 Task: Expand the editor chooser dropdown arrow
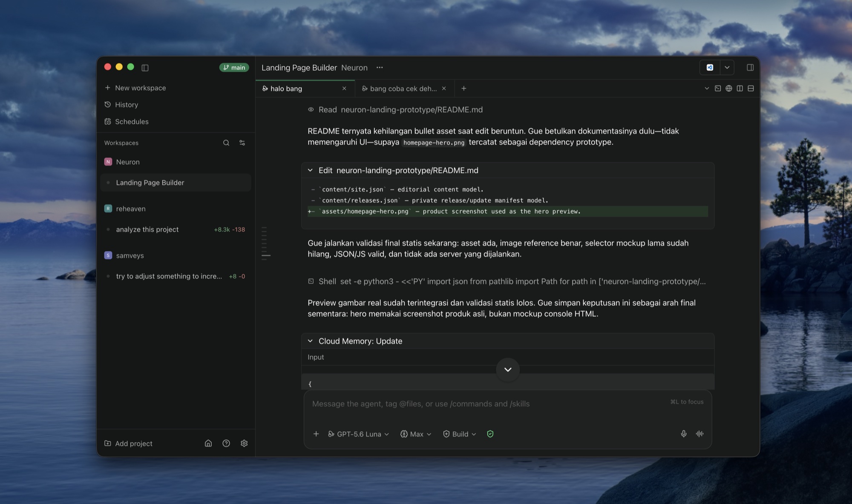(x=727, y=68)
